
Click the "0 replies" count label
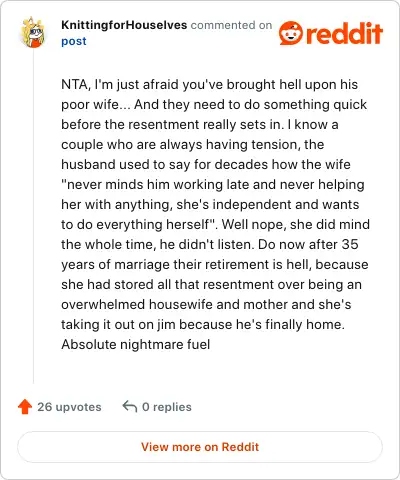pyautogui.click(x=167, y=407)
